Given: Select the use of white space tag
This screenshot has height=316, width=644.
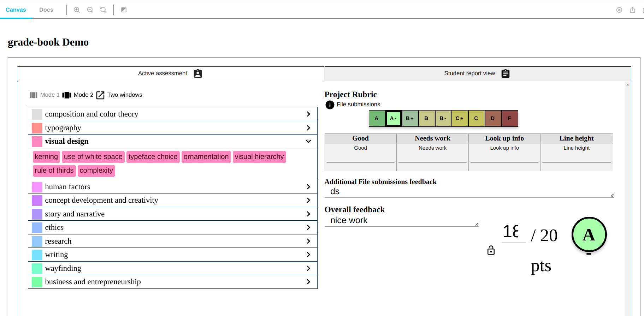Looking at the screenshot, I should [x=93, y=157].
